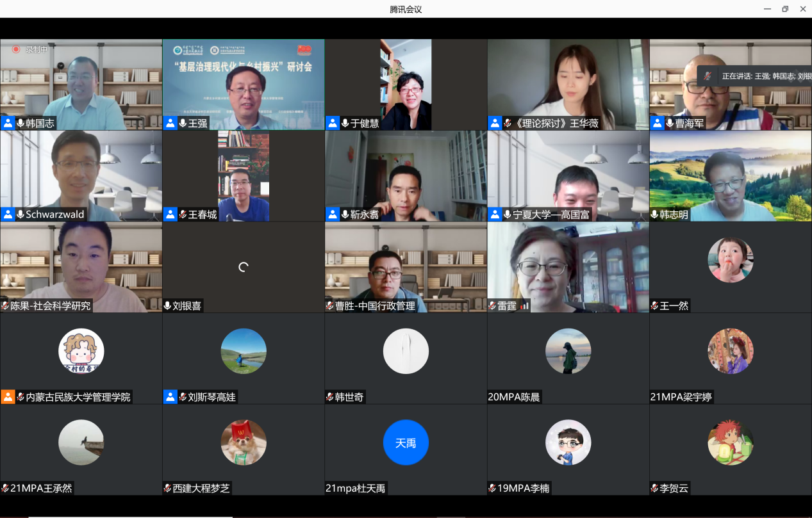Viewport: 812px width, 518px height.
Task: Restore down the 腾讯会议 window
Action: tap(785, 9)
